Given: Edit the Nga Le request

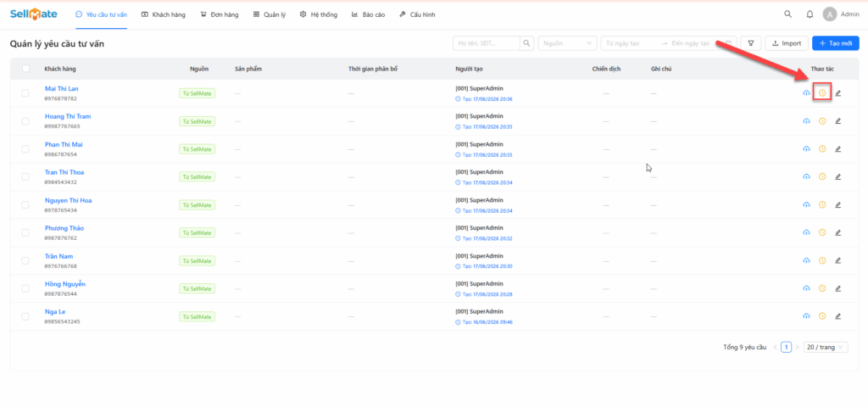Looking at the screenshot, I should 837,316.
